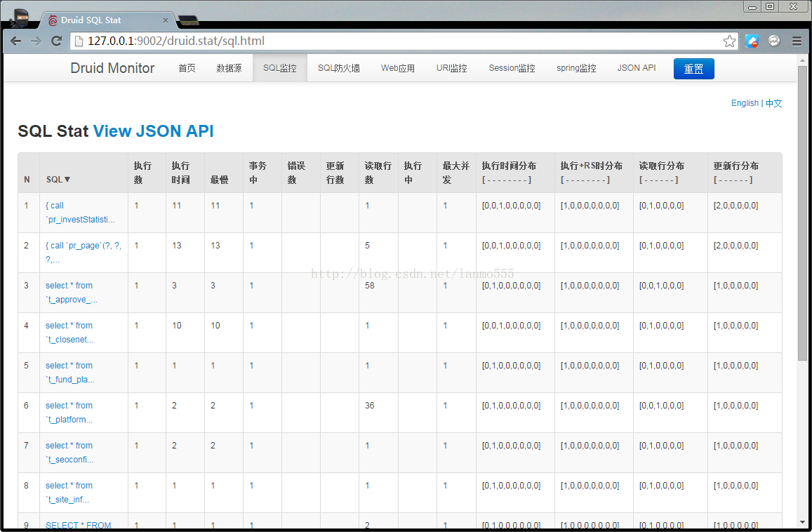Open a new browser tab
812x532 pixels.
[188, 20]
